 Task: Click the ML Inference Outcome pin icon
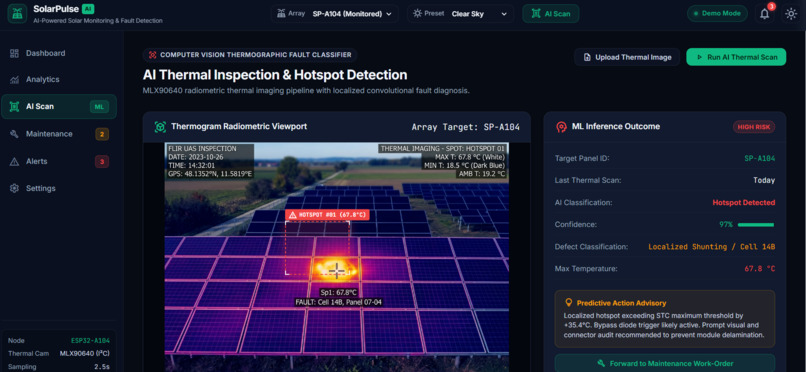tap(561, 126)
